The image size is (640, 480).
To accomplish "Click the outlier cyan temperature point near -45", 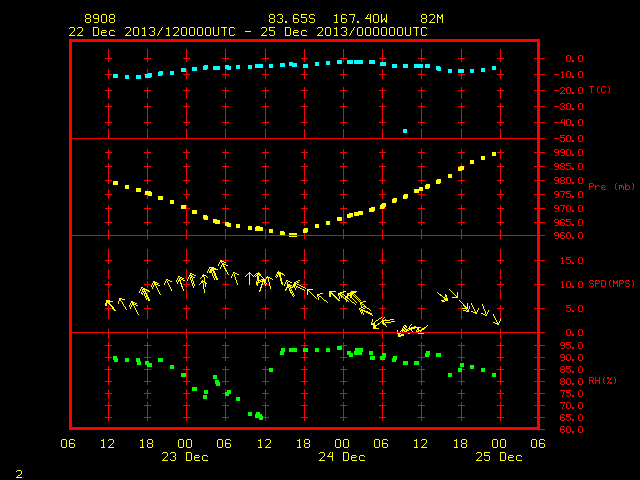I will click(x=405, y=131).
